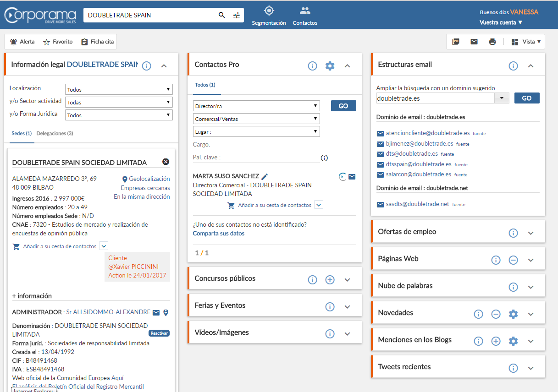Switch to the Delegaciones (3) tab
This screenshot has width=558, height=392.
[x=55, y=133]
